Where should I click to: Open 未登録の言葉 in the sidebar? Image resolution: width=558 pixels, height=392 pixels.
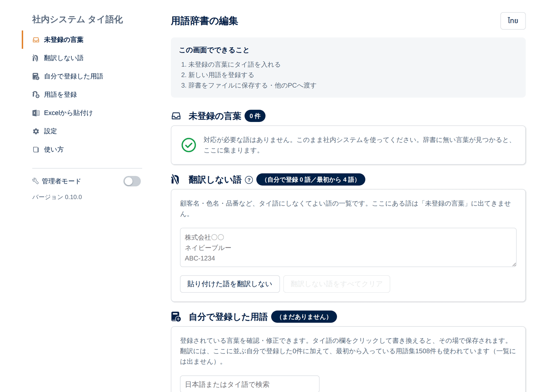point(82,40)
